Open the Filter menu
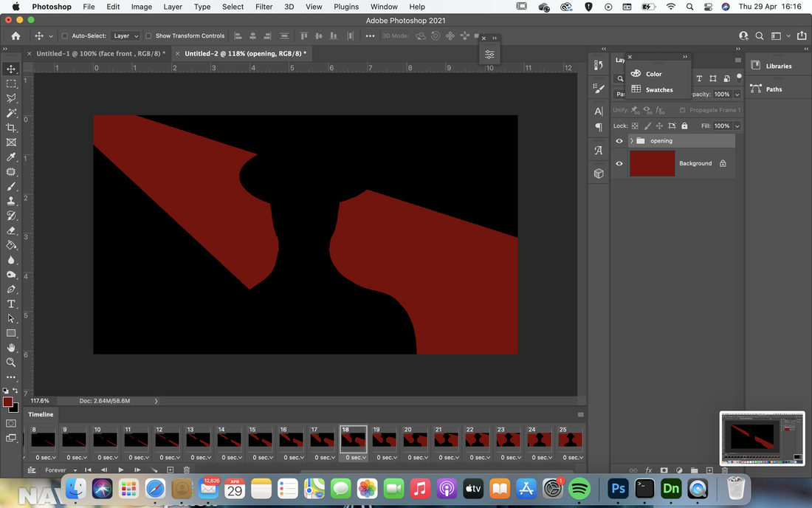 (x=264, y=7)
